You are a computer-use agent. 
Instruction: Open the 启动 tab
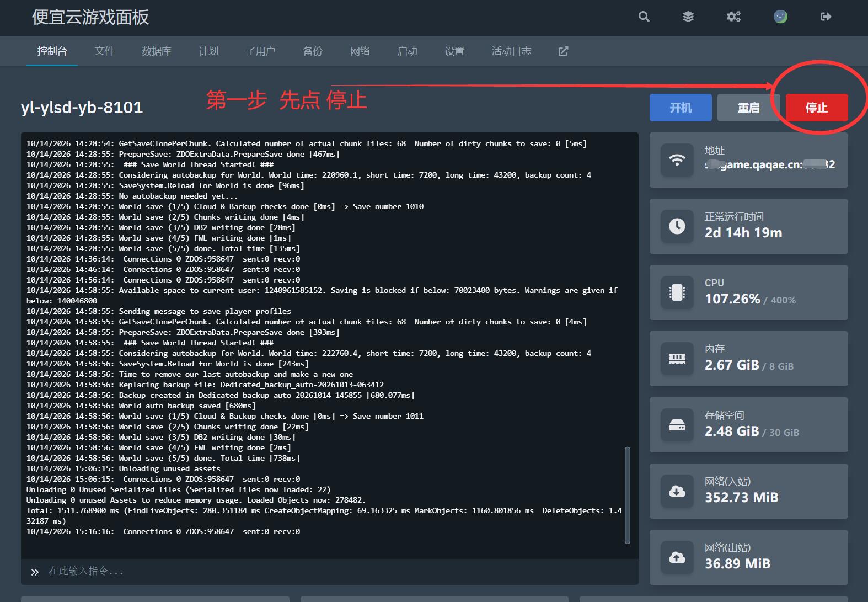pos(407,51)
